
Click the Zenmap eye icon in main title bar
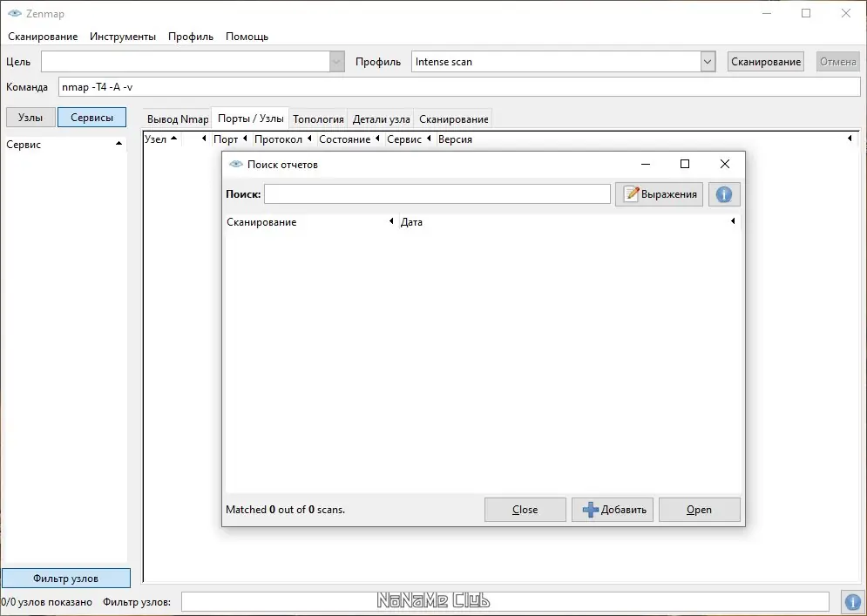15,13
